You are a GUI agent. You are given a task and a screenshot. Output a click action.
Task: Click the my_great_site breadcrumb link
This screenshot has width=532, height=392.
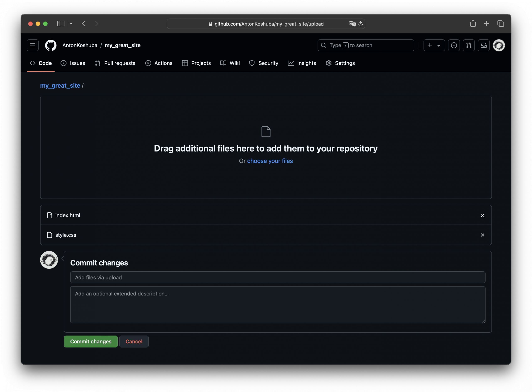point(60,86)
